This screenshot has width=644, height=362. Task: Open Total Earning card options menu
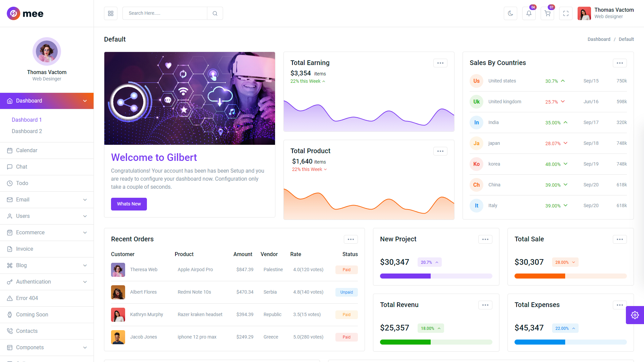pos(440,63)
